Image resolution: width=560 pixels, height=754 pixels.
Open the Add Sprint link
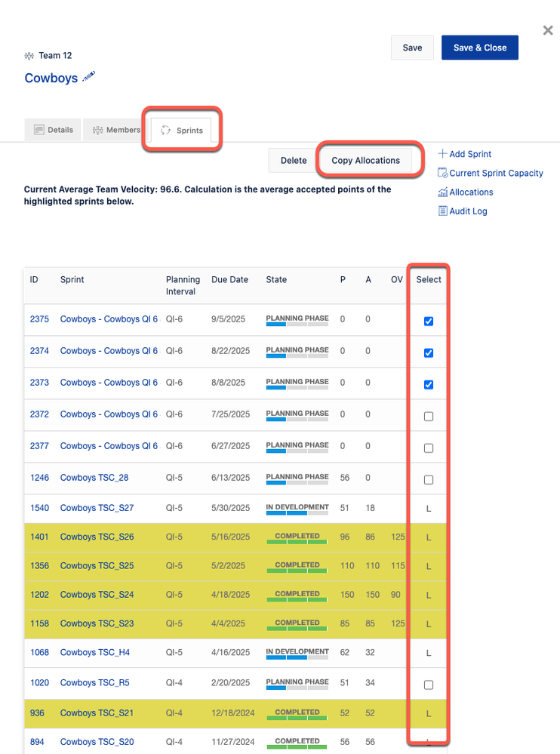tap(470, 154)
